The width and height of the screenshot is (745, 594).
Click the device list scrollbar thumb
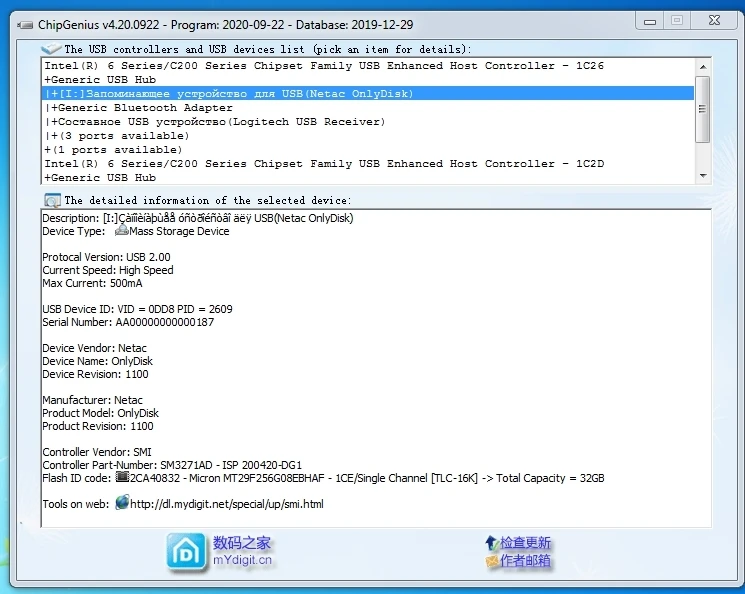(x=703, y=109)
